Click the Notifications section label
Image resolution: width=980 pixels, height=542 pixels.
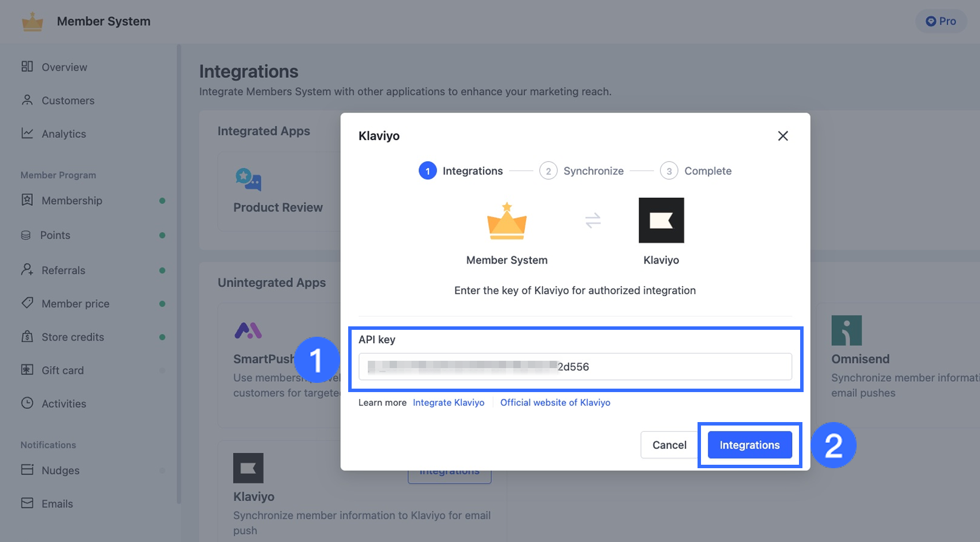48,445
